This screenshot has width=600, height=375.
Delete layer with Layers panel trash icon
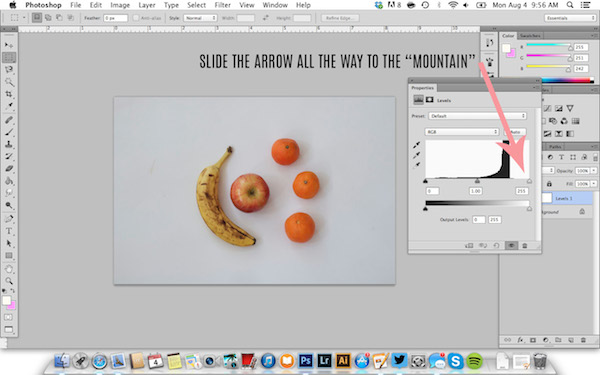click(583, 340)
